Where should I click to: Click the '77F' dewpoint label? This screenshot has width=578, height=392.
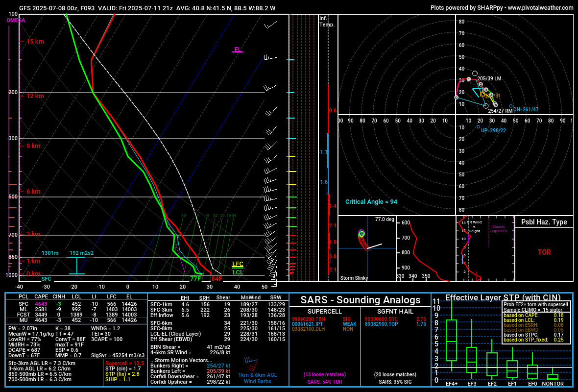click(x=195, y=278)
